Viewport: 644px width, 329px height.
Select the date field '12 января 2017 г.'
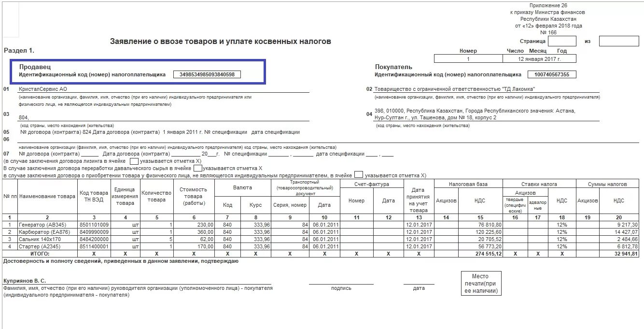(x=540, y=58)
